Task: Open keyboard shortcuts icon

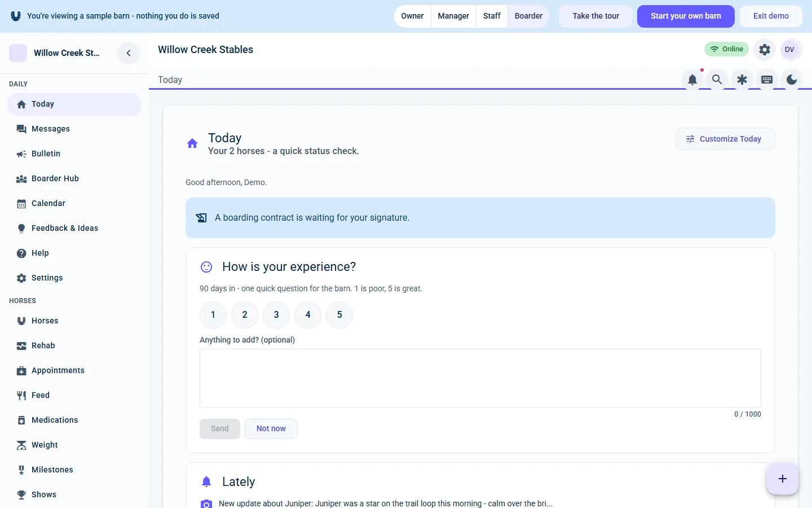Action: (767, 80)
